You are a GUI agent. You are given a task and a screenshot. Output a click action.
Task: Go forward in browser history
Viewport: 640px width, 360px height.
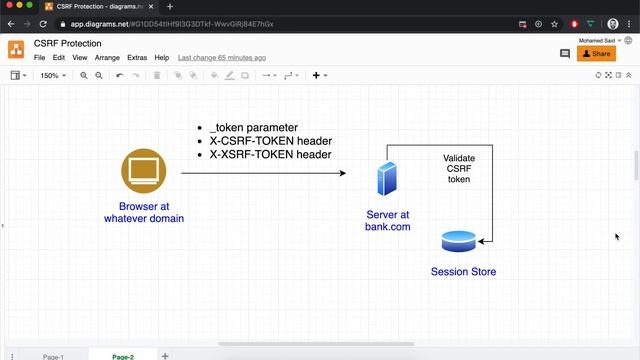(x=27, y=24)
